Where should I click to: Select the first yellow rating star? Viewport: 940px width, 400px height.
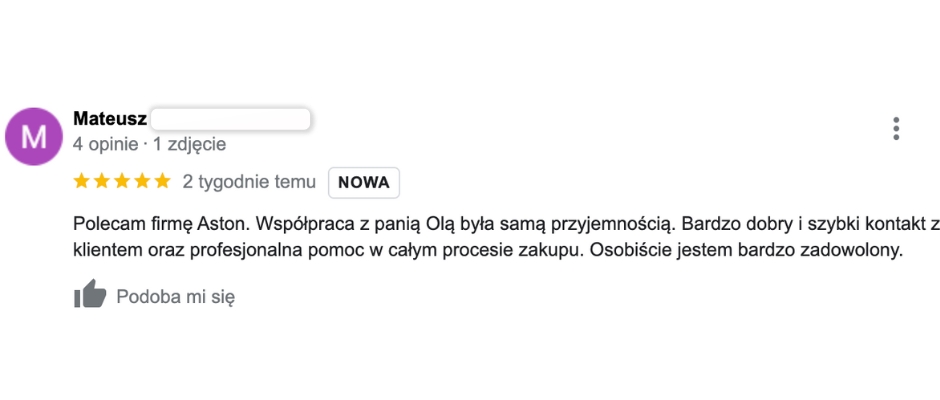pyautogui.click(x=82, y=181)
